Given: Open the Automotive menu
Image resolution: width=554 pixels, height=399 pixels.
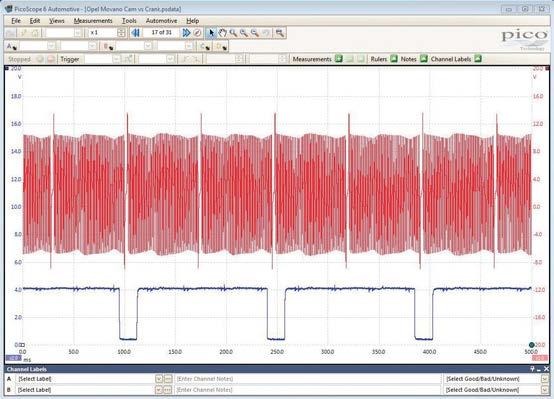Looking at the screenshot, I should pyautogui.click(x=161, y=21).
